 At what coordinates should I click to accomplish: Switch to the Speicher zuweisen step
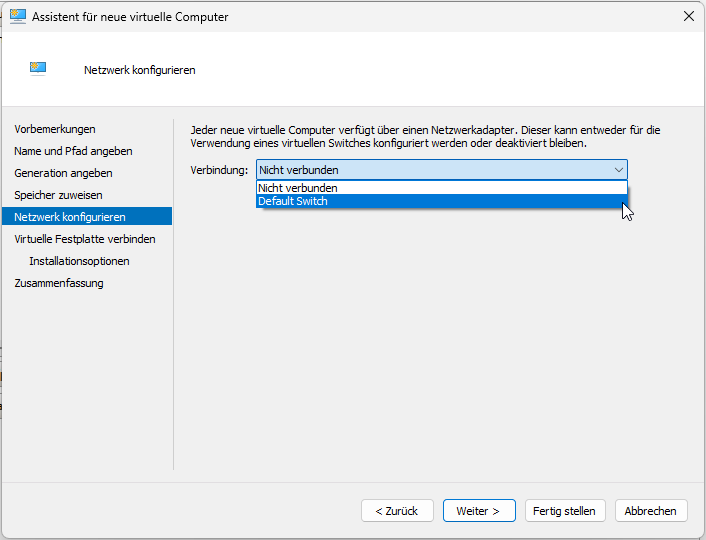pos(58,195)
